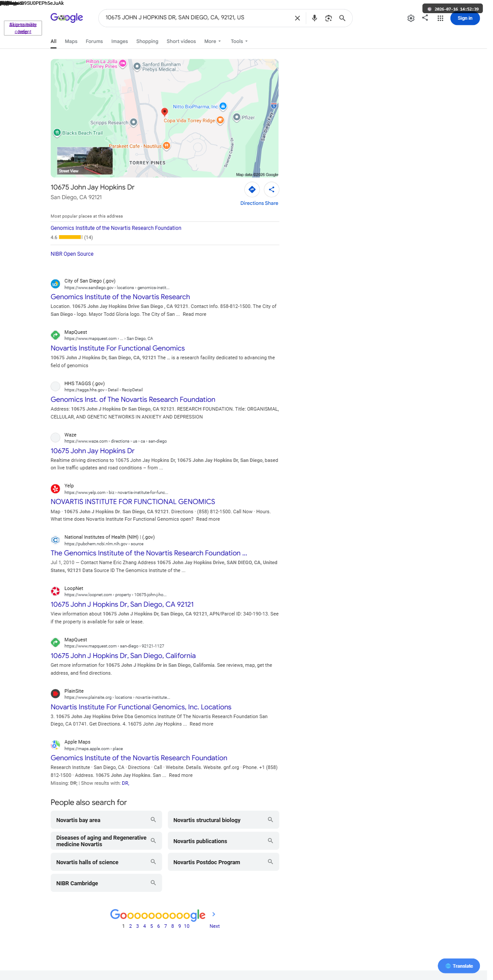Image resolution: width=493 pixels, height=980 pixels.
Task: Open search by image camera icon
Action: point(329,18)
